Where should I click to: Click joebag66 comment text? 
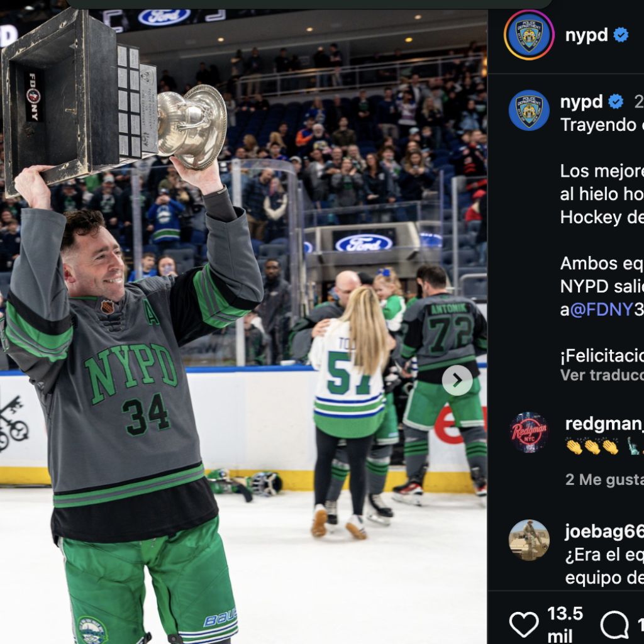point(604,566)
